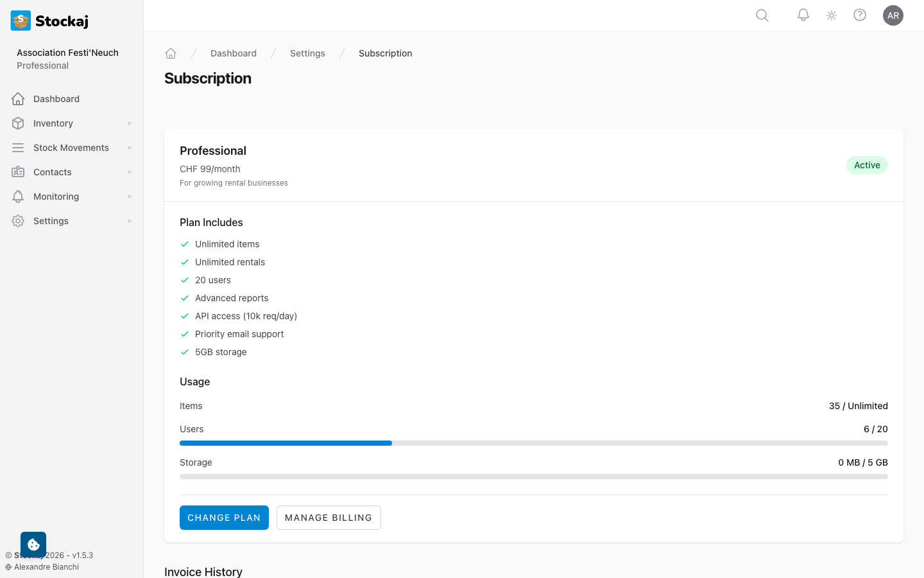Toggle light/dark theme sun icon
The image size is (924, 578).
pos(832,15)
